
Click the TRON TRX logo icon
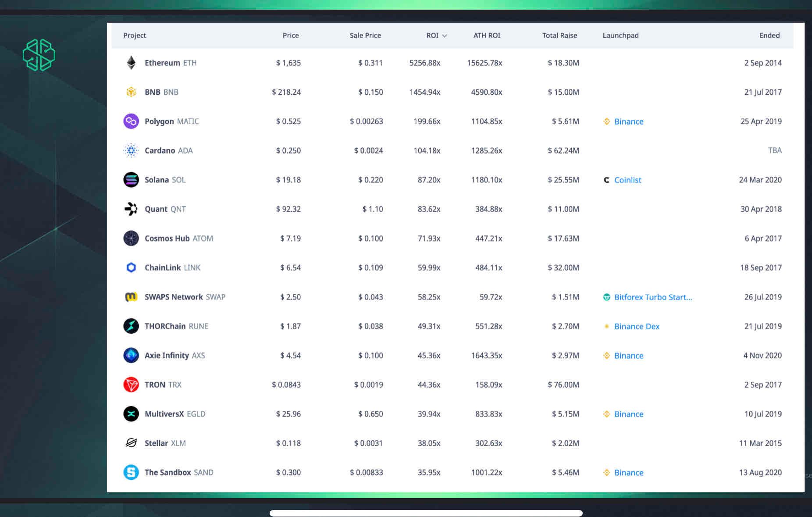pyautogui.click(x=131, y=385)
